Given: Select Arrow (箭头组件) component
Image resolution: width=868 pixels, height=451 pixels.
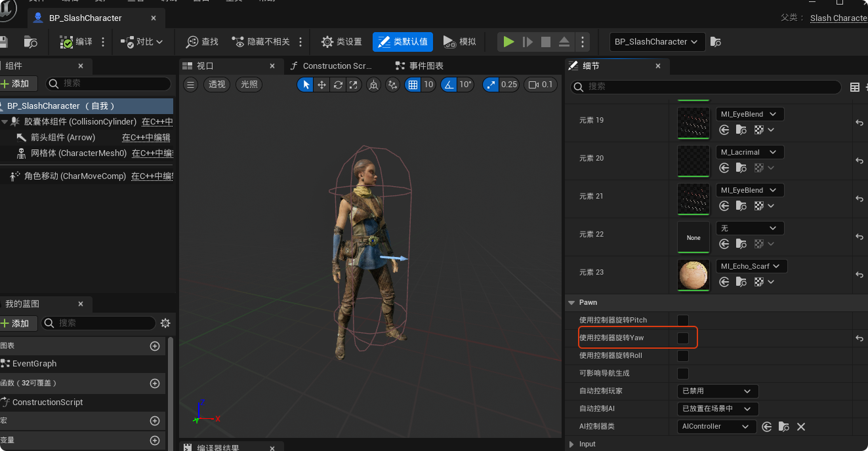Looking at the screenshot, I should 62,138.
